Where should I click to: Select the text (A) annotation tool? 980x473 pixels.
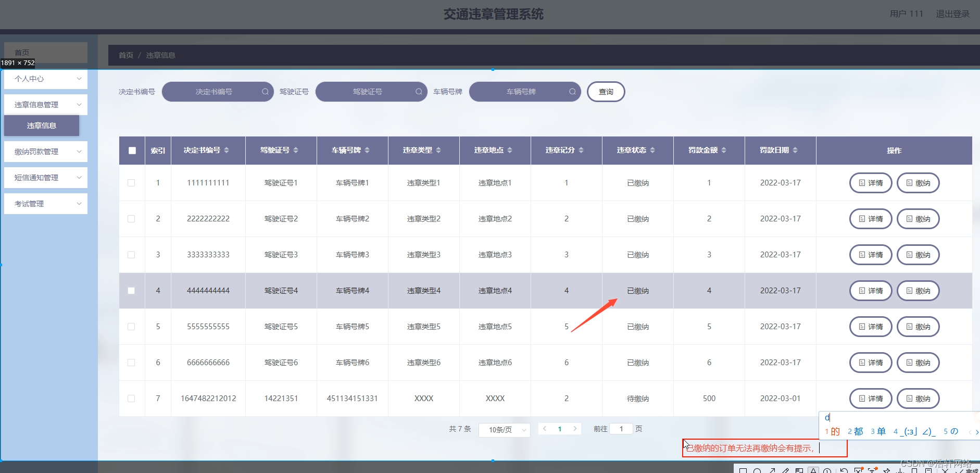tap(814, 470)
